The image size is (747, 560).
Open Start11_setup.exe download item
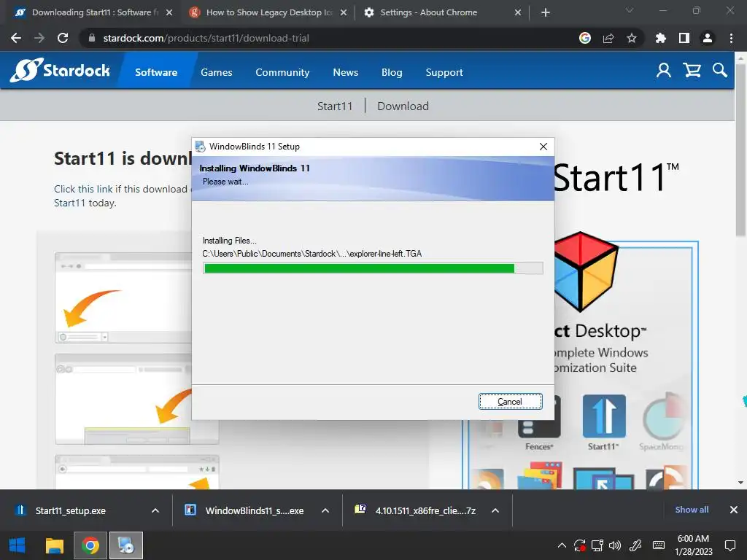click(x=71, y=510)
